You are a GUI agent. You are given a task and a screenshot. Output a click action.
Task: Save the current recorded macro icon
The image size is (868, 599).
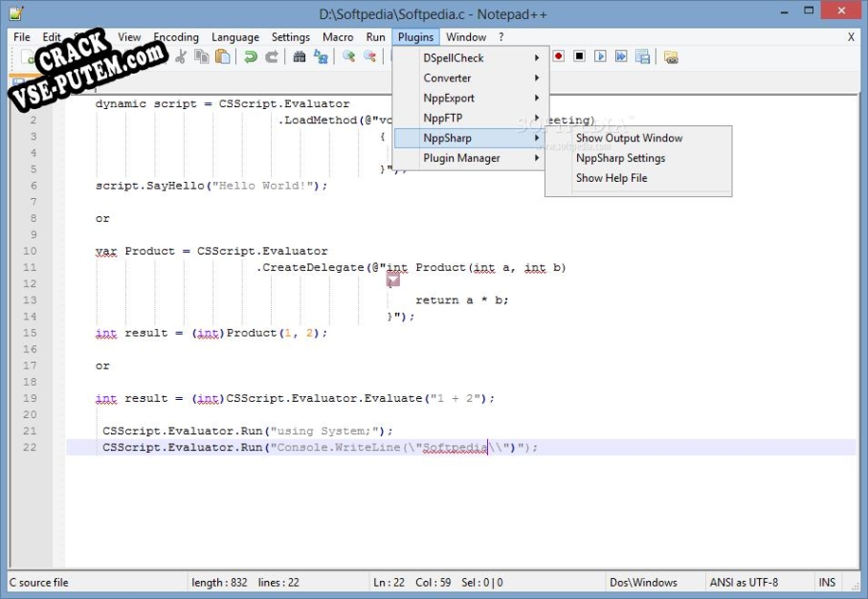pos(643,56)
